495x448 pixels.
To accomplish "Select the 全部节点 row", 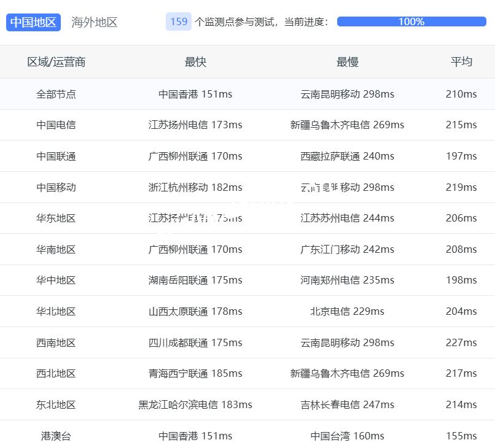I will coord(56,94).
